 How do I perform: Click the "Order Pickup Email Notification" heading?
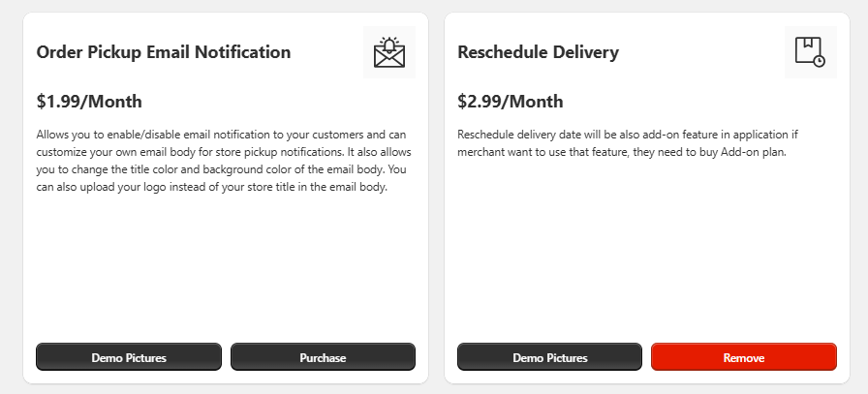tap(163, 52)
